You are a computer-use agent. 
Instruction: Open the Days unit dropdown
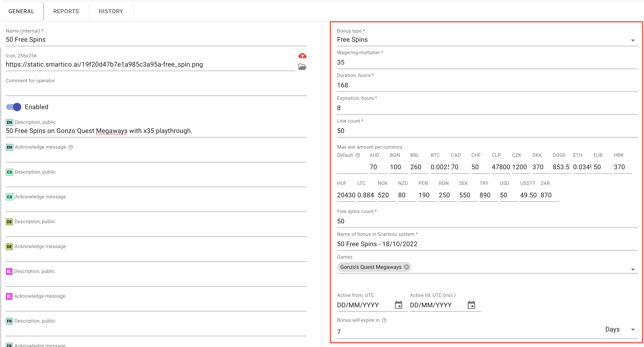[633, 329]
